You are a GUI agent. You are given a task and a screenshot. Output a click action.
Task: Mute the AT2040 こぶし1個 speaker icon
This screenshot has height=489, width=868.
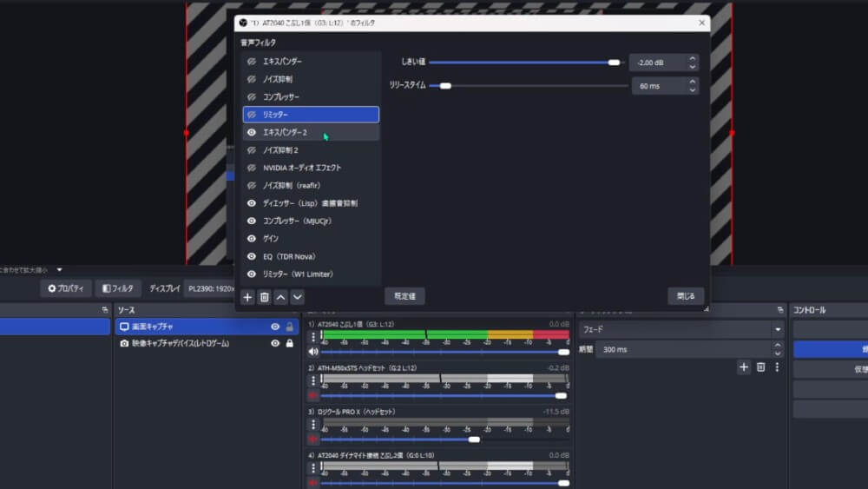tap(313, 352)
